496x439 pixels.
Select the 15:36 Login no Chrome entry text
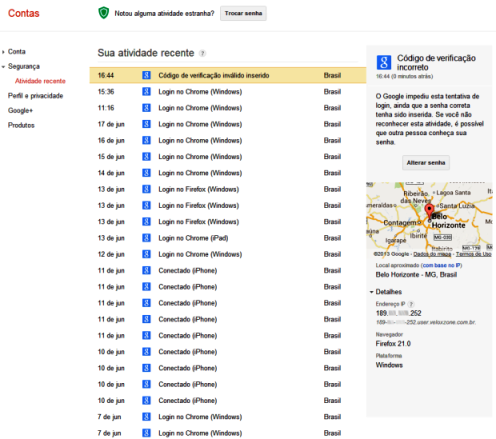[x=200, y=92]
